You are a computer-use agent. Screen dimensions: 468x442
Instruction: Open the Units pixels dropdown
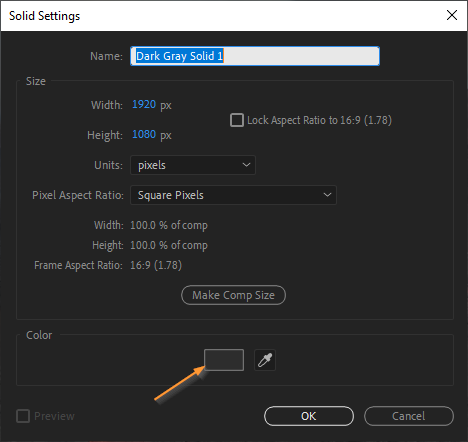(x=193, y=165)
